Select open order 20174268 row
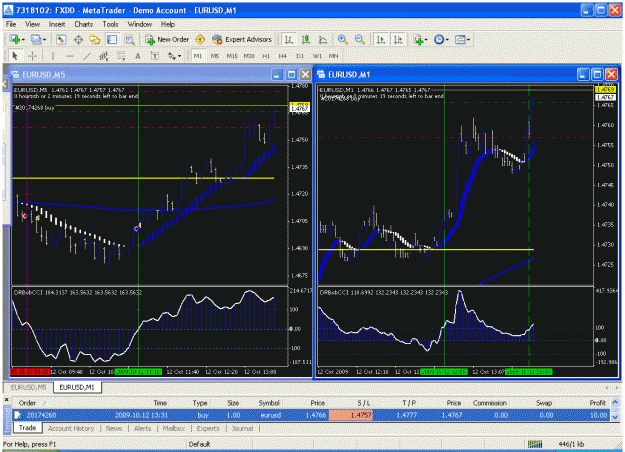Viewport: 625px width, 452px height. (311, 415)
